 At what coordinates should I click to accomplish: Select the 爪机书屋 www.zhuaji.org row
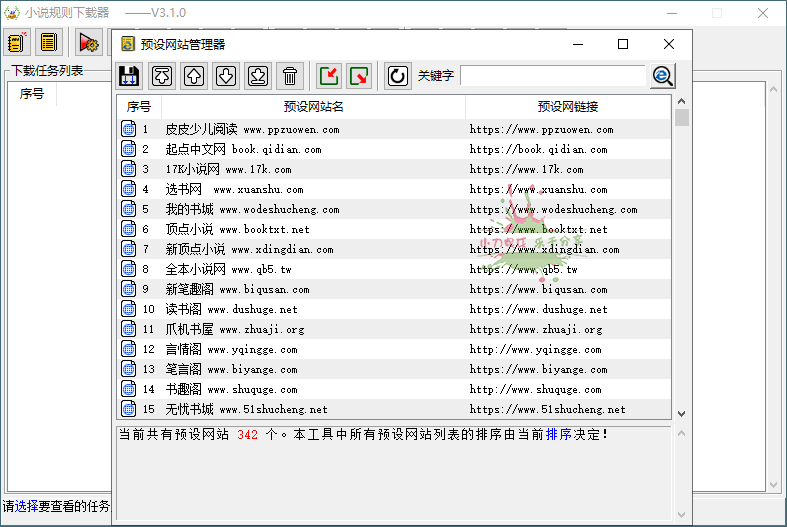pos(234,329)
